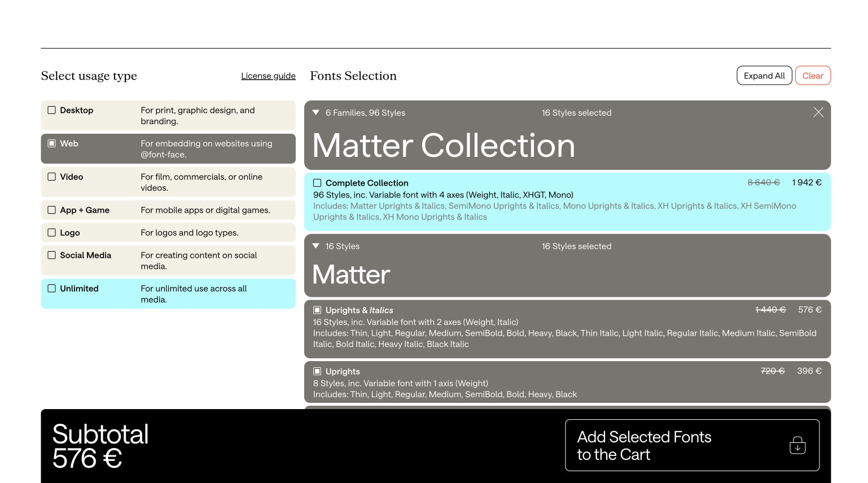Toggle the Uprights & Italics checkbox
The width and height of the screenshot is (868, 483).
click(x=317, y=310)
